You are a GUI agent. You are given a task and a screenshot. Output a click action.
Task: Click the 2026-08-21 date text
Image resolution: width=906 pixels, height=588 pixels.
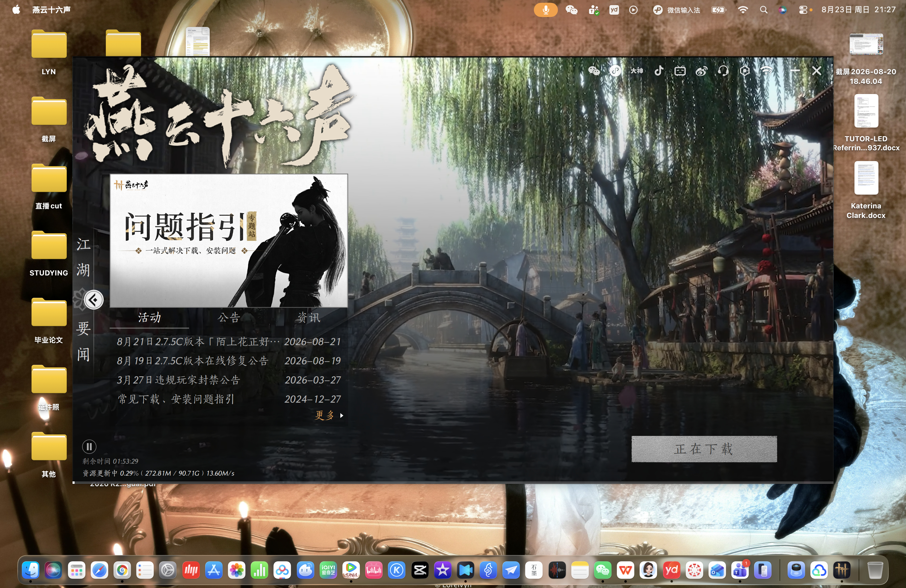coord(312,342)
